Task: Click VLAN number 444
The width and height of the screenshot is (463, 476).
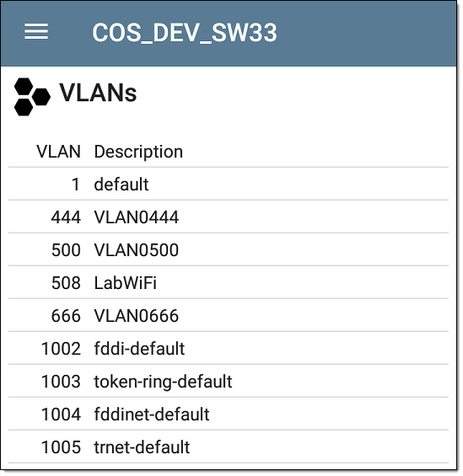Action: coord(66,217)
